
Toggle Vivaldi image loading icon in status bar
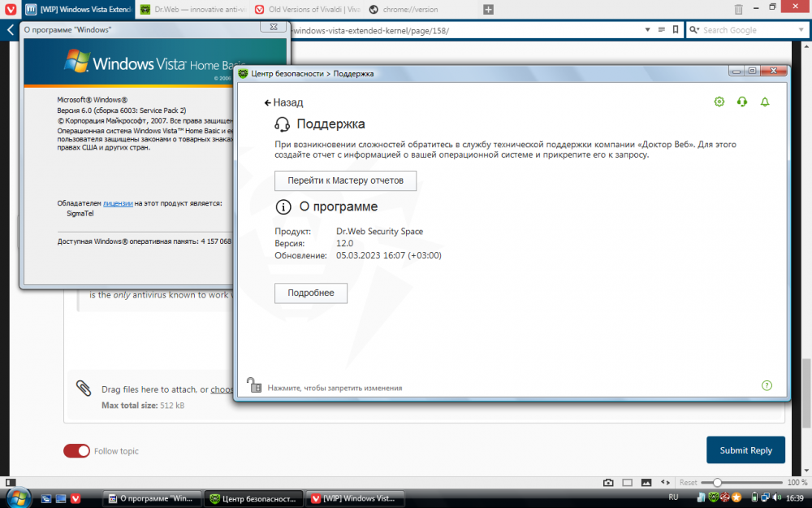[x=647, y=482]
